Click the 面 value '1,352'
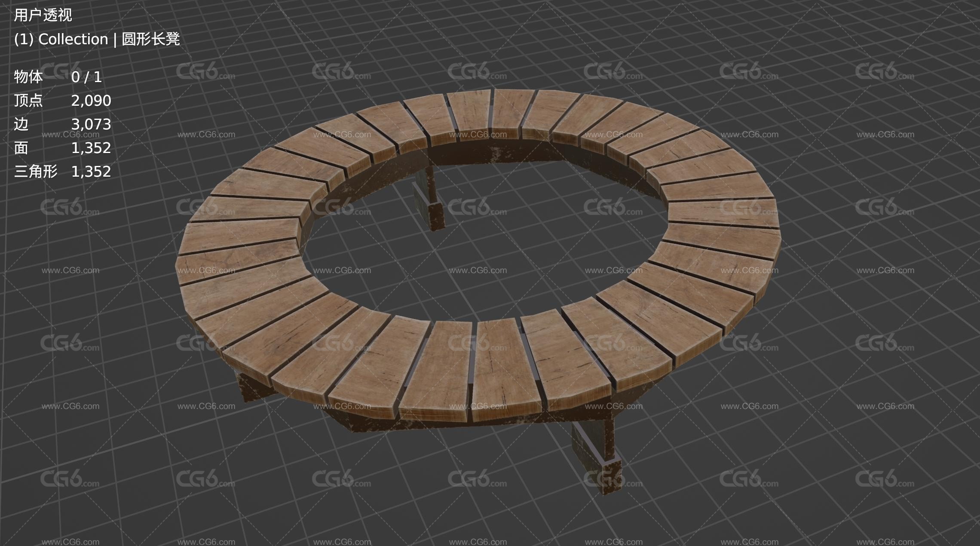The height and width of the screenshot is (546, 980). pyautogui.click(x=91, y=148)
